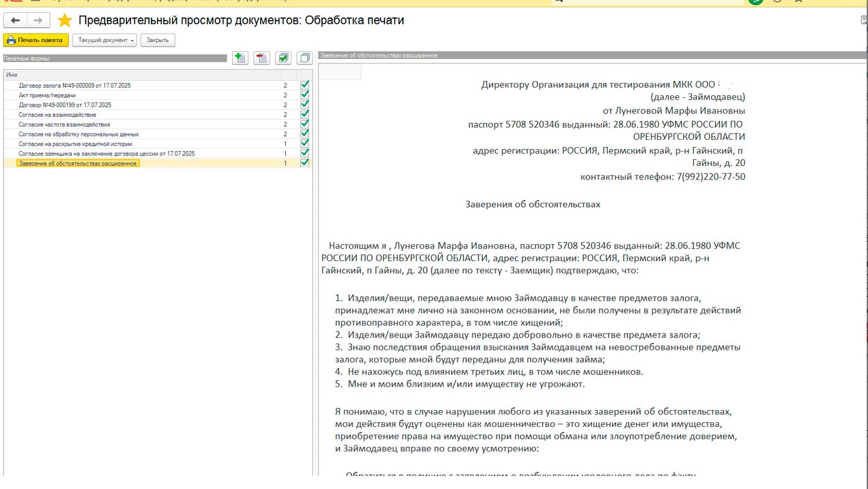Click the Закрыть button
Image resolution: width=868 pixels, height=489 pixels.
click(158, 40)
